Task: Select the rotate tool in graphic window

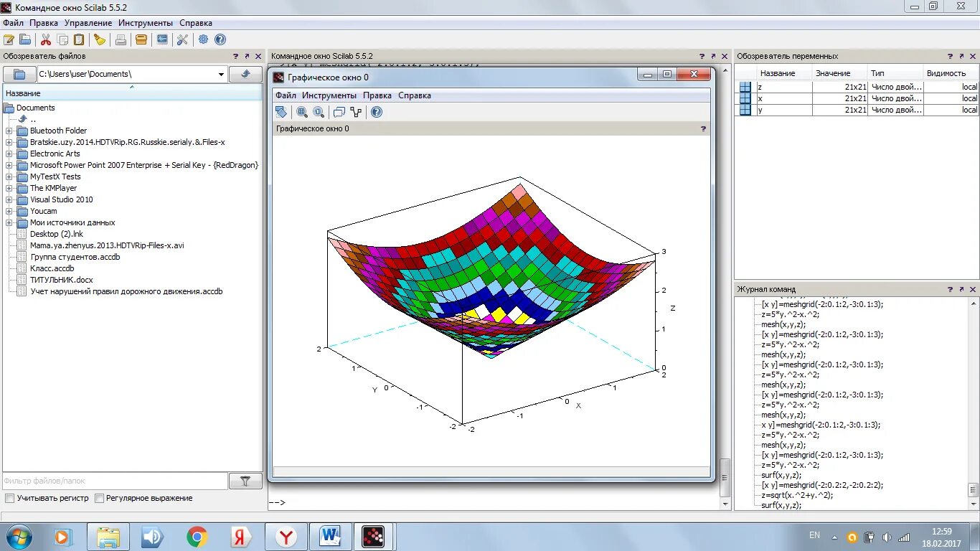Action: [x=281, y=112]
